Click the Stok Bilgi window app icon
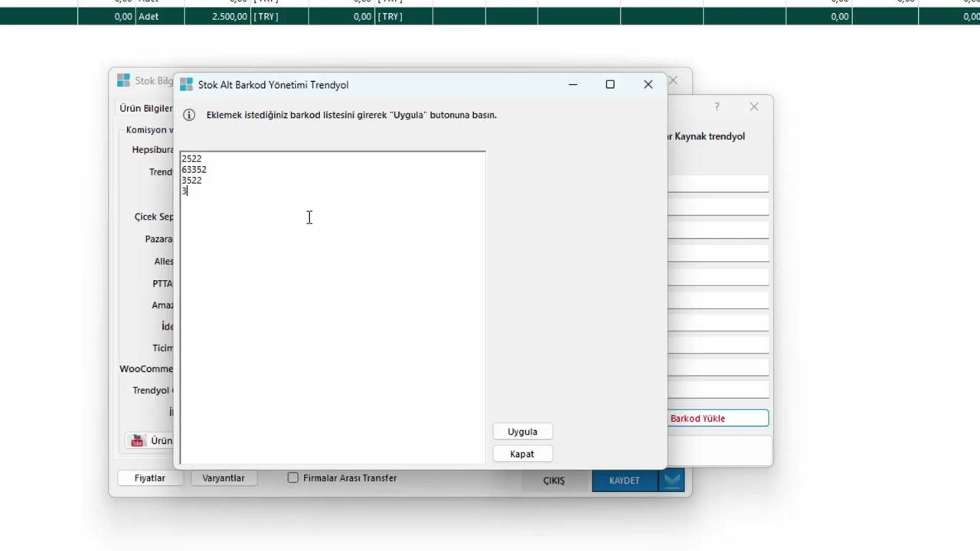Viewport: 980px width, 551px height. click(x=123, y=80)
